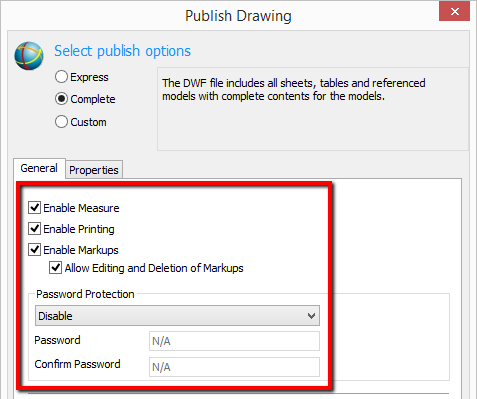
Task: Disable the Enable Markups checkbox
Action: (35, 249)
